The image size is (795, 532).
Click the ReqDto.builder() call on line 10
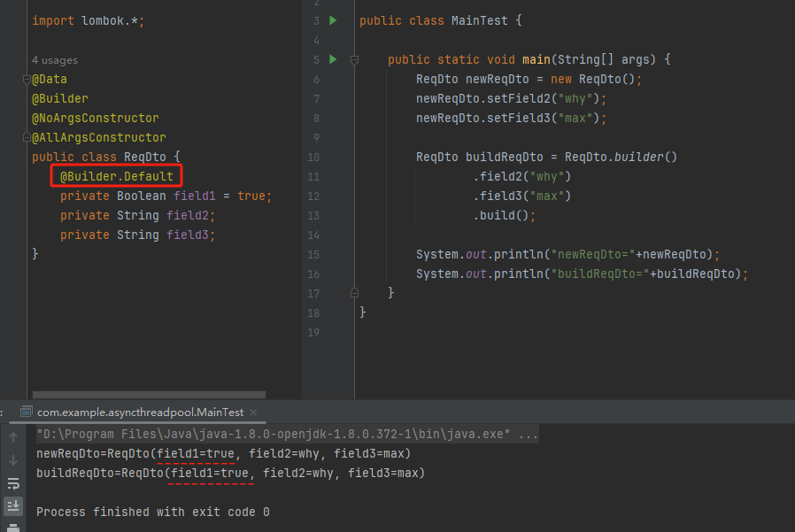pyautogui.click(x=621, y=158)
